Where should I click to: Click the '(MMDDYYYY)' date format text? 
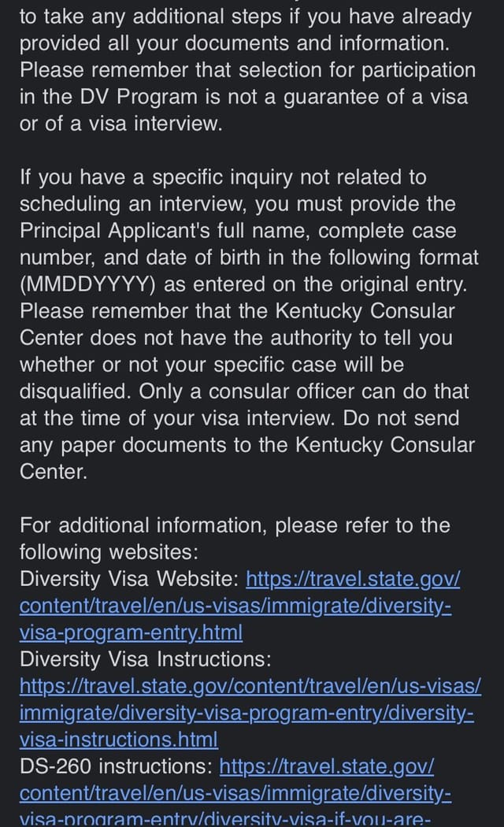coord(88,284)
